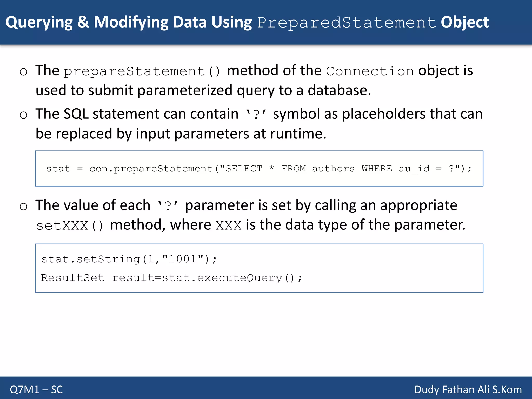
Task: Click the Connection keyword in first bullet
Action: [x=370, y=71]
